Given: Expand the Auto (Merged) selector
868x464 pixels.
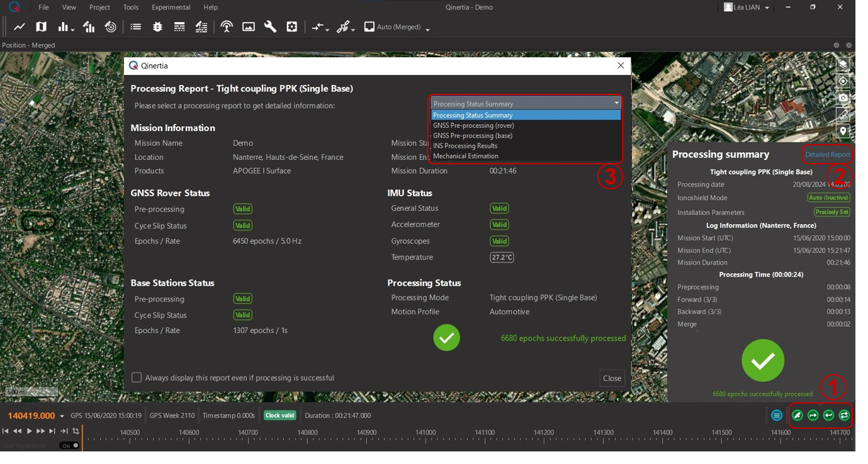Looking at the screenshot, I should click(x=397, y=27).
